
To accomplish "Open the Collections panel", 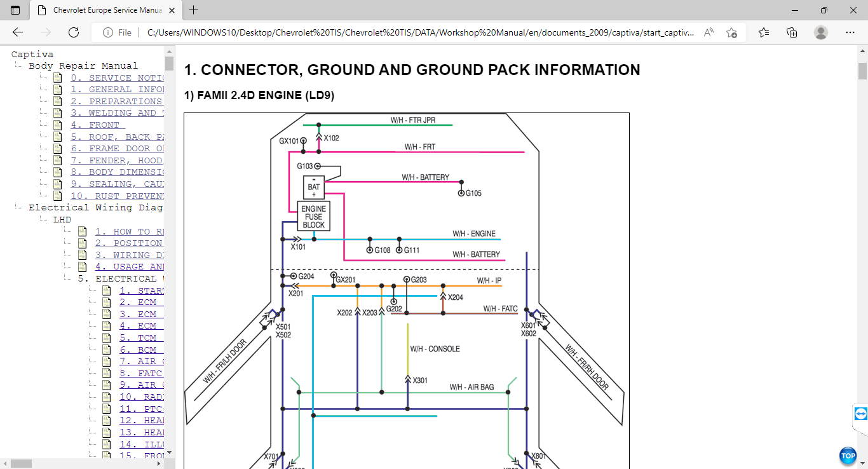I will (x=792, y=32).
